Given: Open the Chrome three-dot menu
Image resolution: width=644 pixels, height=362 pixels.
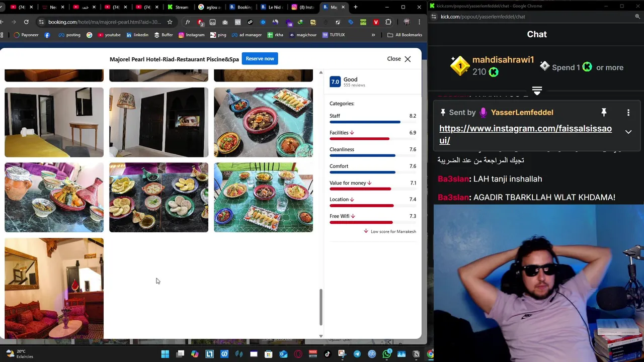Looking at the screenshot, I should (419, 22).
